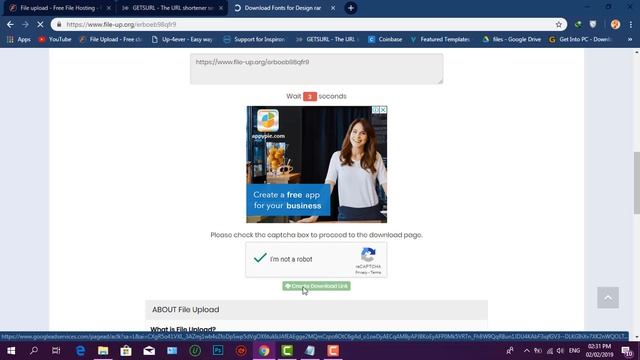Open the appypie Create a free app advertisement
The image size is (640, 360).
click(316, 164)
